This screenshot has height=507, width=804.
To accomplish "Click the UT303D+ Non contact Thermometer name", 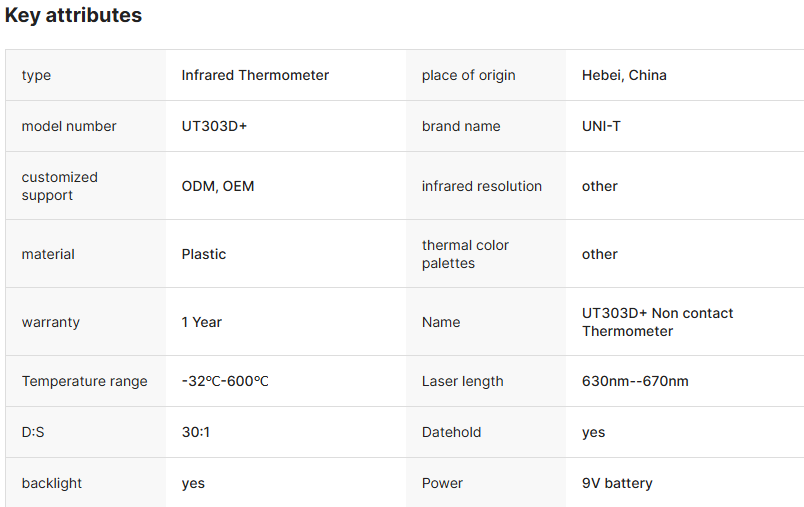I will coord(657,322).
